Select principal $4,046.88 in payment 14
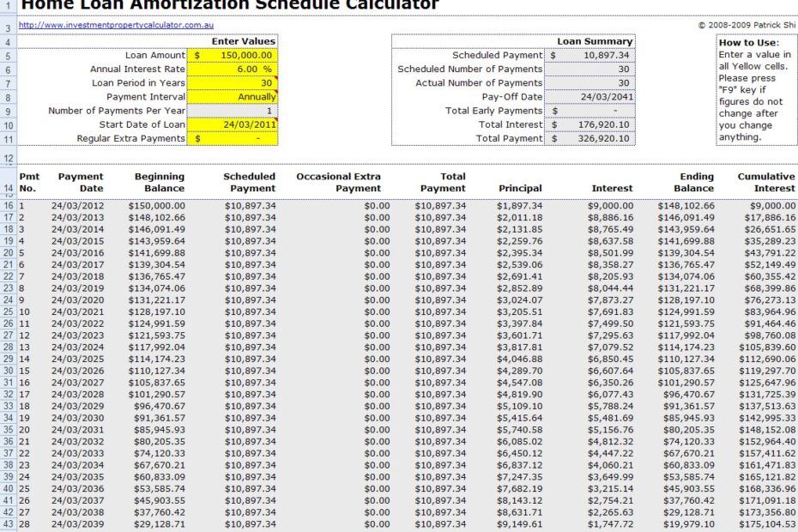This screenshot has height=532, width=798. [x=520, y=359]
